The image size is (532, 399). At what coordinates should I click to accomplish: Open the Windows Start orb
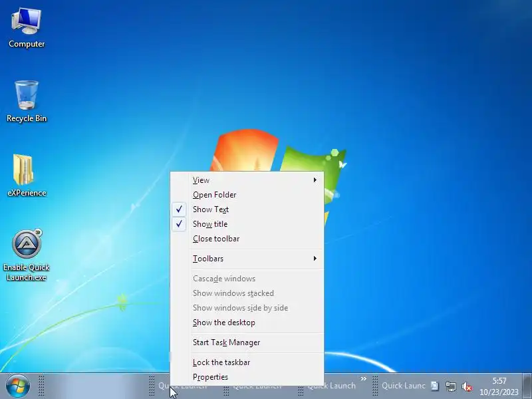point(18,386)
